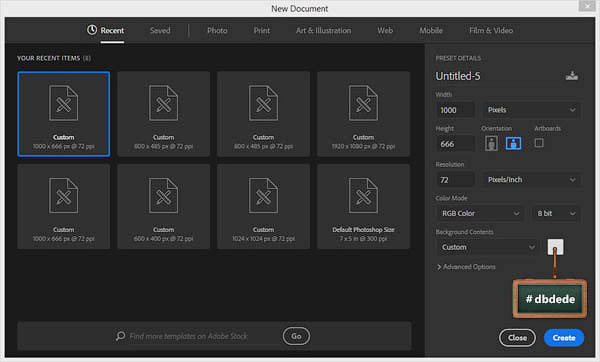This screenshot has width=600, height=362.
Task: Click the Width input field
Action: pyautogui.click(x=455, y=110)
